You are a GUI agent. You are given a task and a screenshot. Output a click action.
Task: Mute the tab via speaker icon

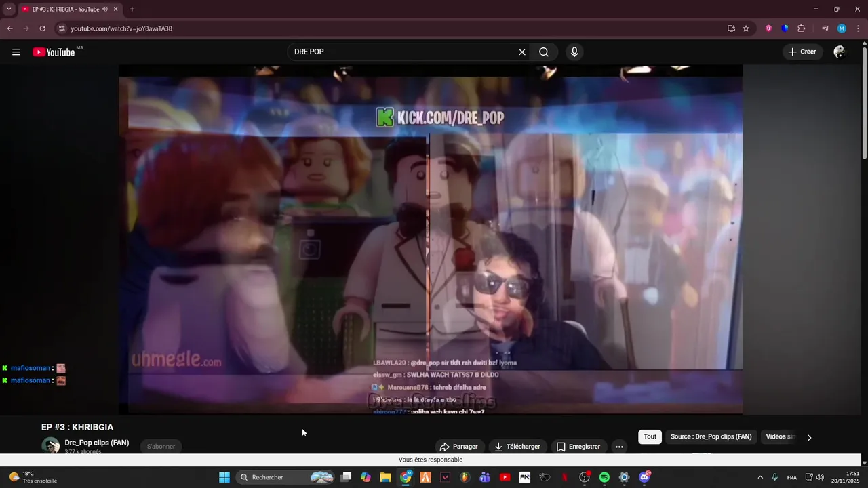(105, 9)
